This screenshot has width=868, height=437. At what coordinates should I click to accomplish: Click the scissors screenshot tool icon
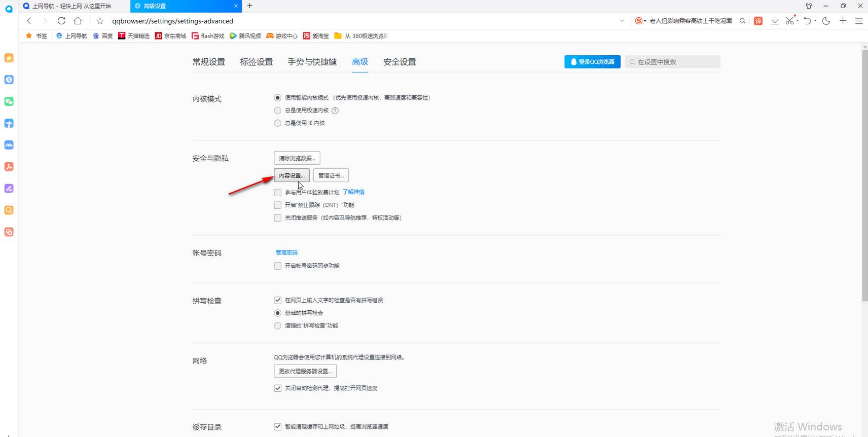789,21
